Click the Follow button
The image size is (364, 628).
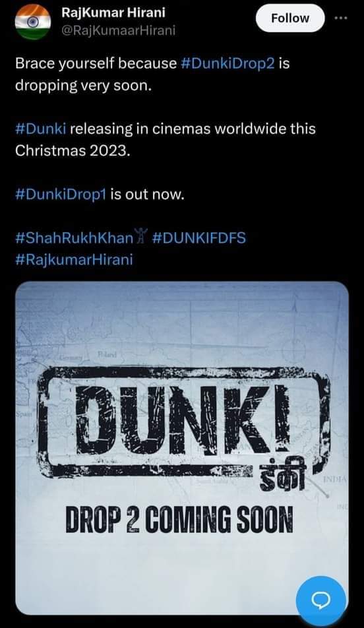click(x=290, y=18)
